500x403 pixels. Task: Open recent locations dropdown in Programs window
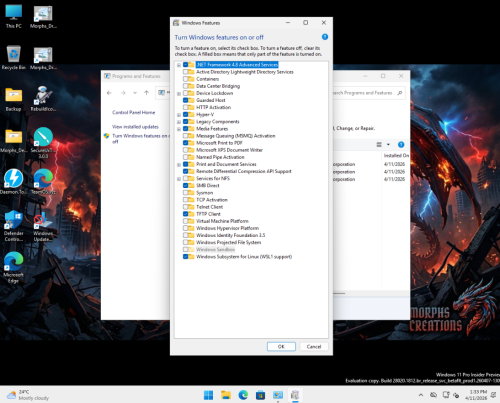click(135, 93)
